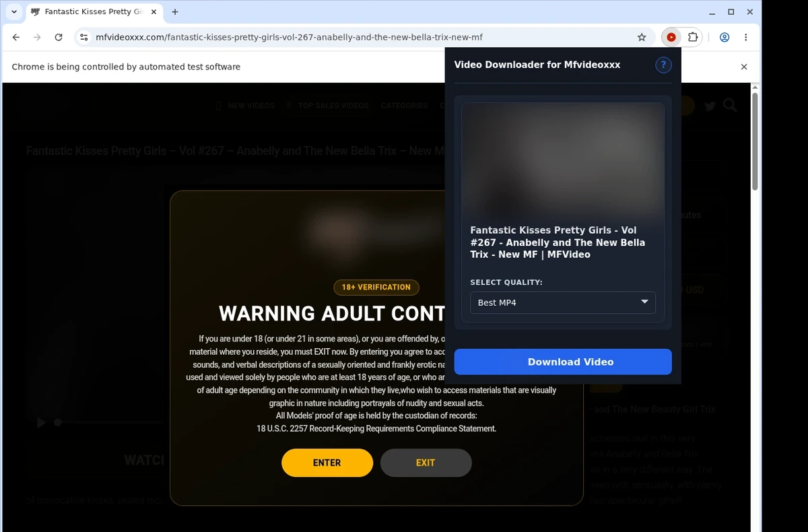808x532 pixels.
Task: Click the popup video title text
Action: pyautogui.click(x=558, y=242)
